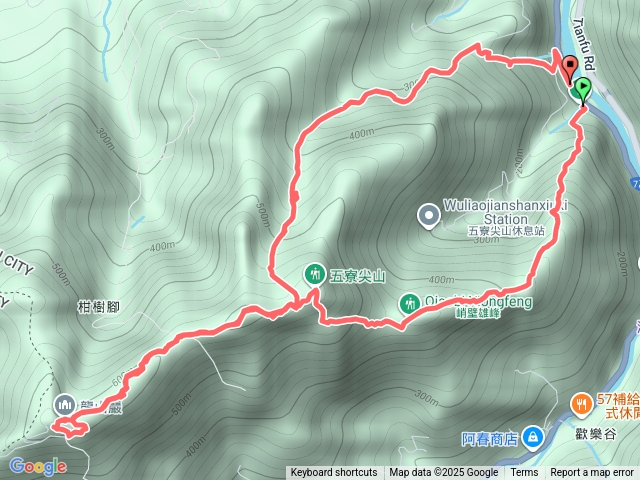The height and width of the screenshot is (480, 640).
Task: Click the Map data ©2025 Google text
Action: (444, 473)
